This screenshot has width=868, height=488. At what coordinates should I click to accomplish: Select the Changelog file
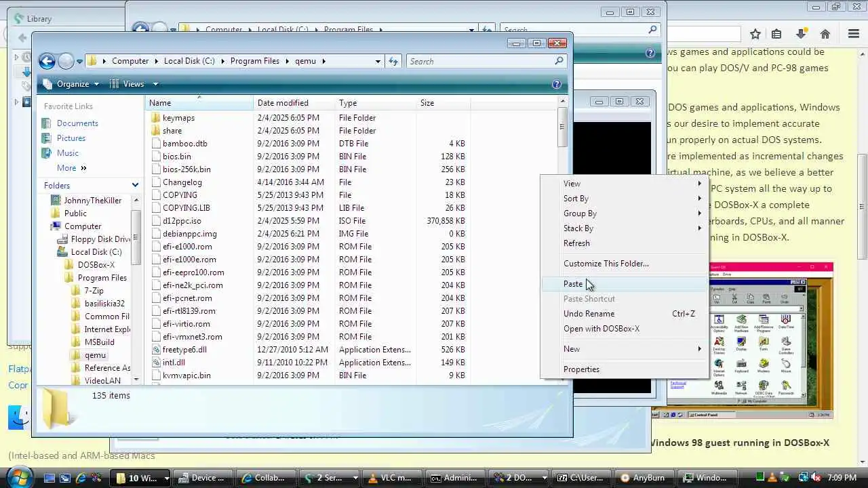(182, 182)
